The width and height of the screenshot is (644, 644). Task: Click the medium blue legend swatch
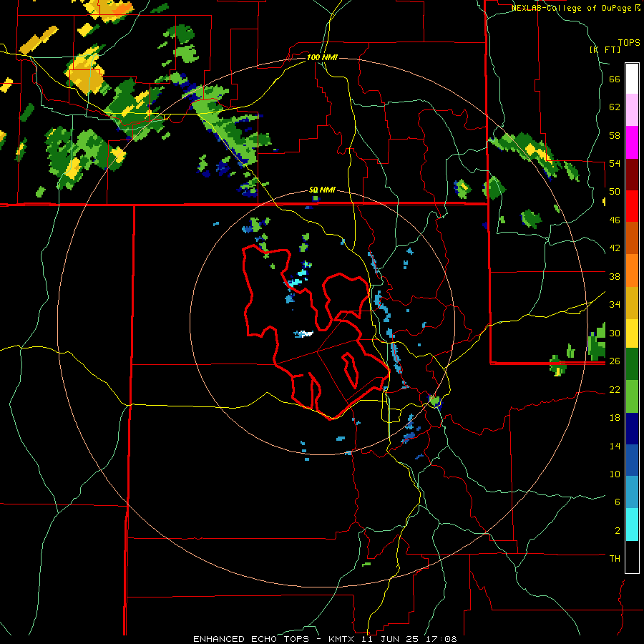(x=632, y=460)
